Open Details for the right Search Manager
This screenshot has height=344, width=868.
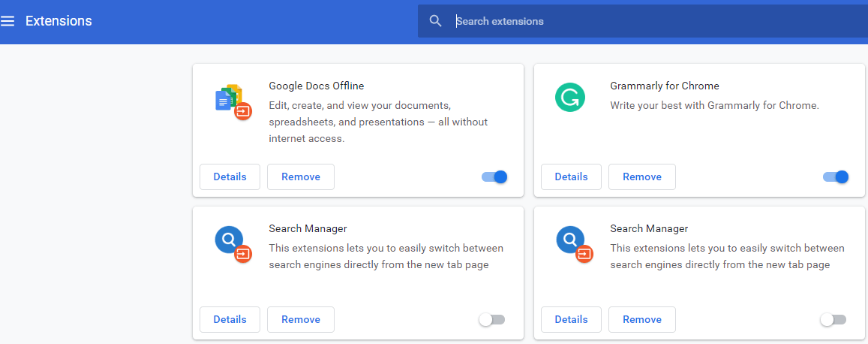tap(571, 320)
